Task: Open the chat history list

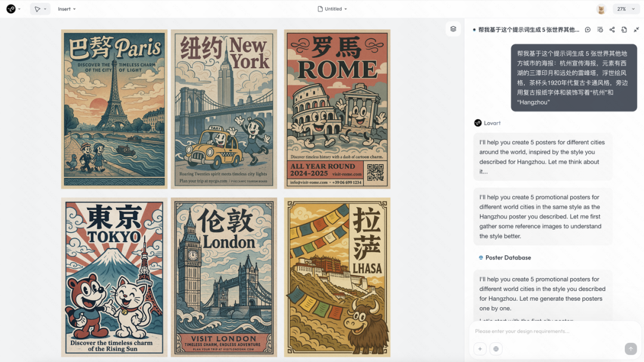Action: tap(600, 30)
